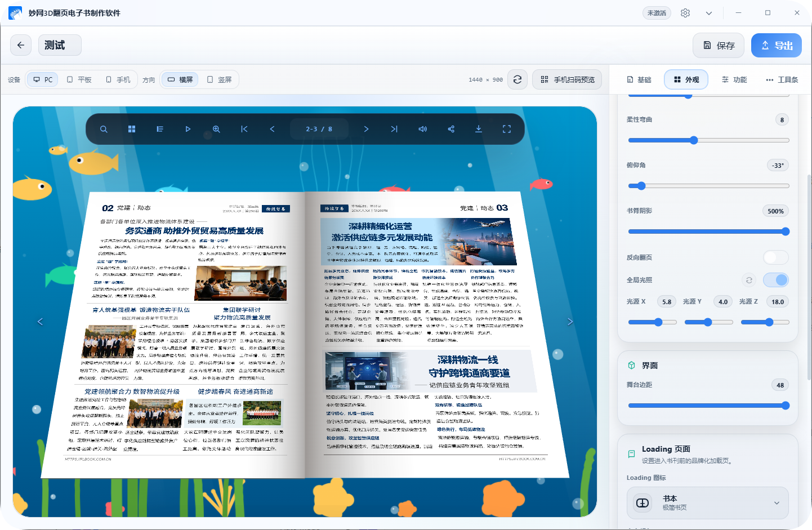
Task: Start autoplay in the flipbook toolbar
Action: coord(188,129)
